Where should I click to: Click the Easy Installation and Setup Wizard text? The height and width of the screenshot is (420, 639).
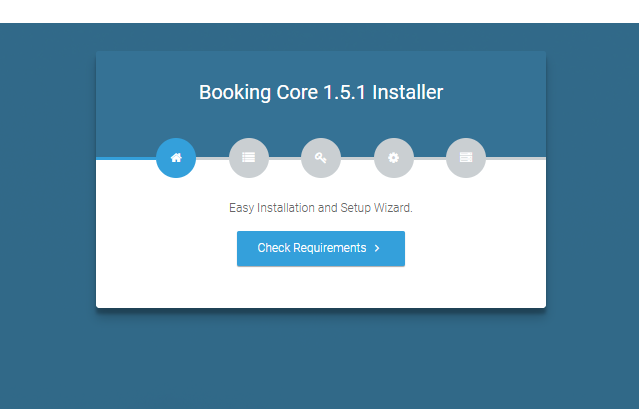[320, 208]
